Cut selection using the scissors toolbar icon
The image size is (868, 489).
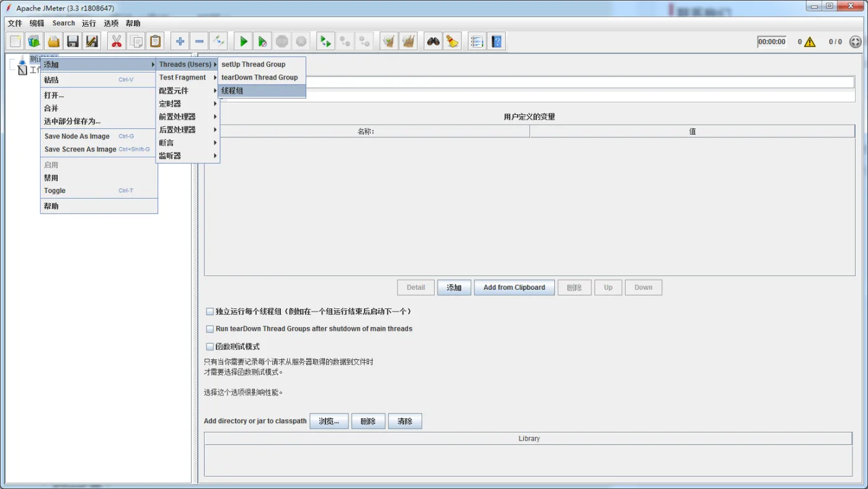116,41
